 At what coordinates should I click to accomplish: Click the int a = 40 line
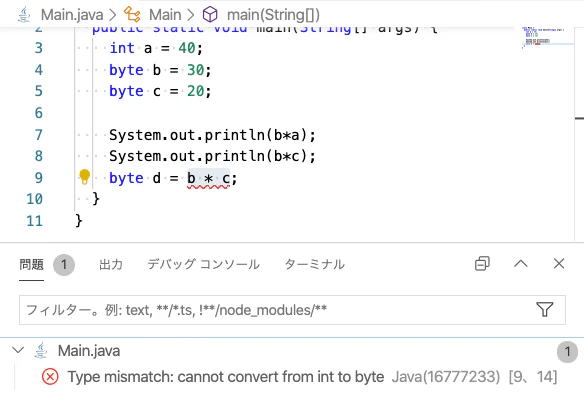tap(156, 48)
